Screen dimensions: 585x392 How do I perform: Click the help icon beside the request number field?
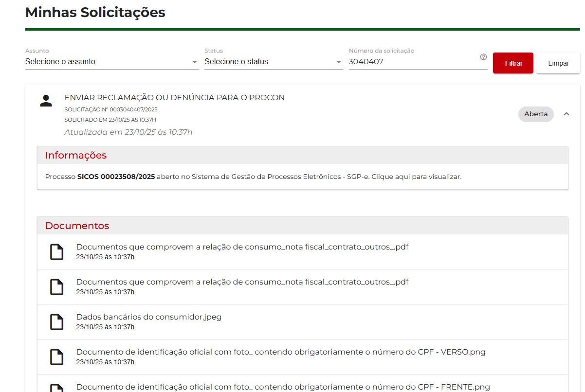tap(483, 57)
